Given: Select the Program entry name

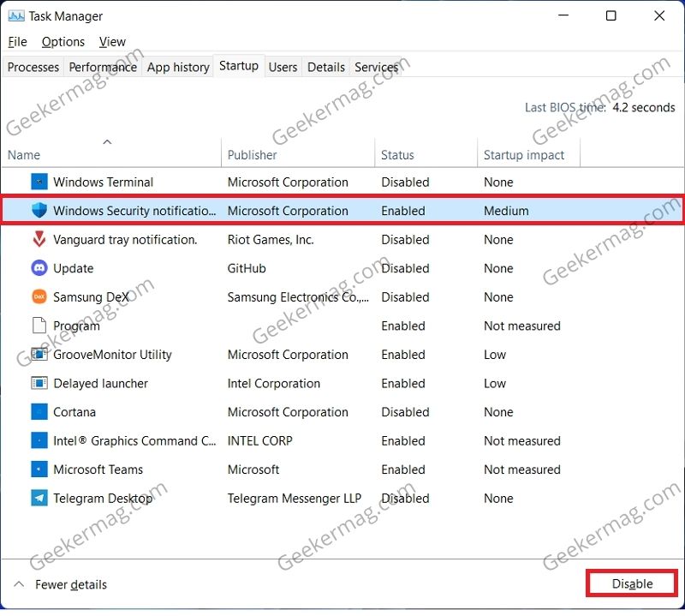Looking at the screenshot, I should click(x=76, y=326).
